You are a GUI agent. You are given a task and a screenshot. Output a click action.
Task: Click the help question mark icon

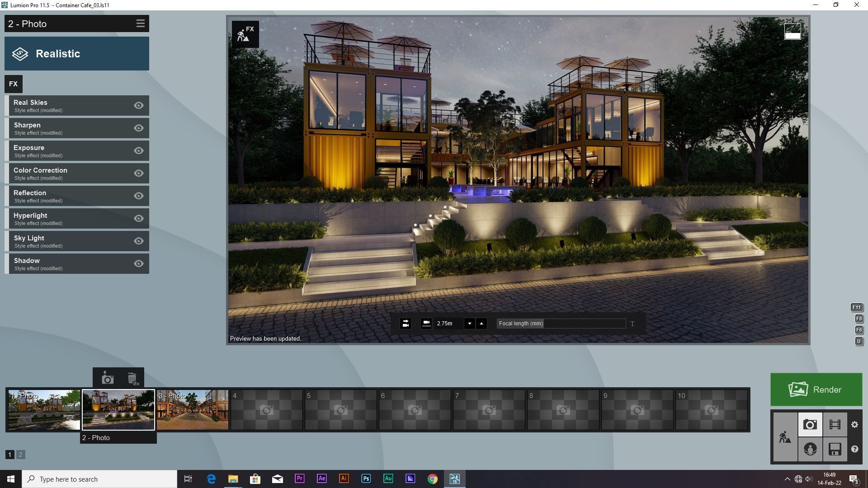[854, 449]
